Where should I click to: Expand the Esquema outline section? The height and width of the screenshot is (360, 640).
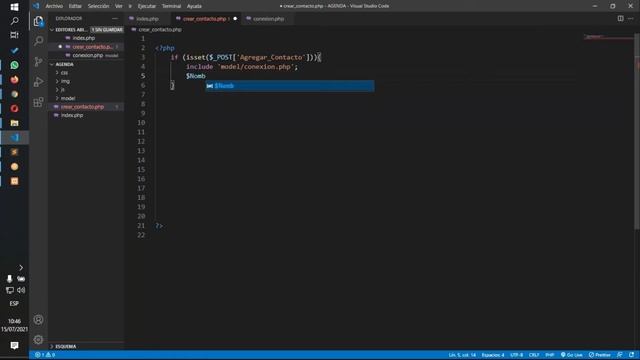pos(65,347)
